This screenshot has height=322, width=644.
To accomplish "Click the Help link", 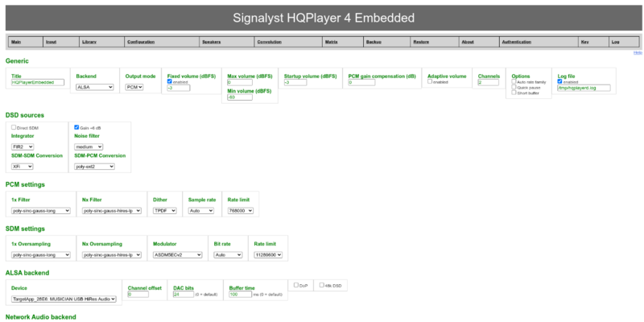I will click(x=638, y=53).
